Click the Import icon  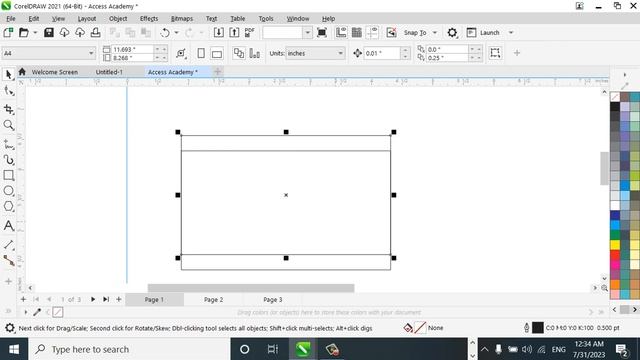(218, 33)
